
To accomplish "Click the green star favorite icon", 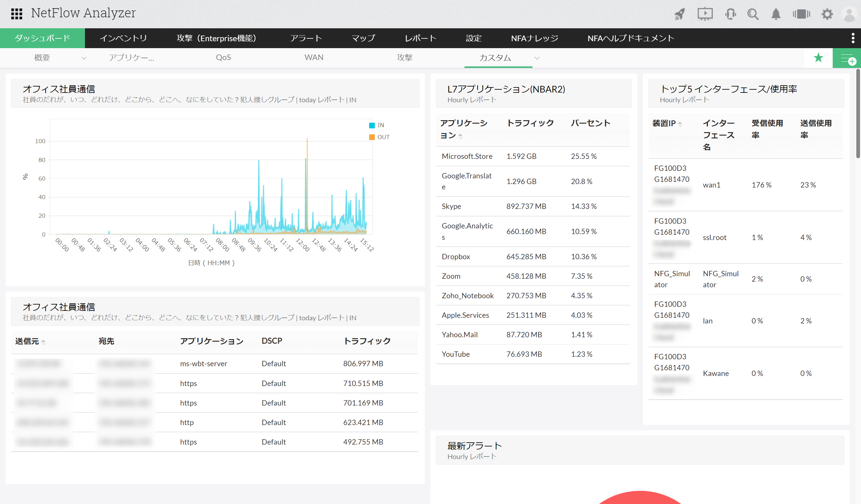I will [x=818, y=58].
